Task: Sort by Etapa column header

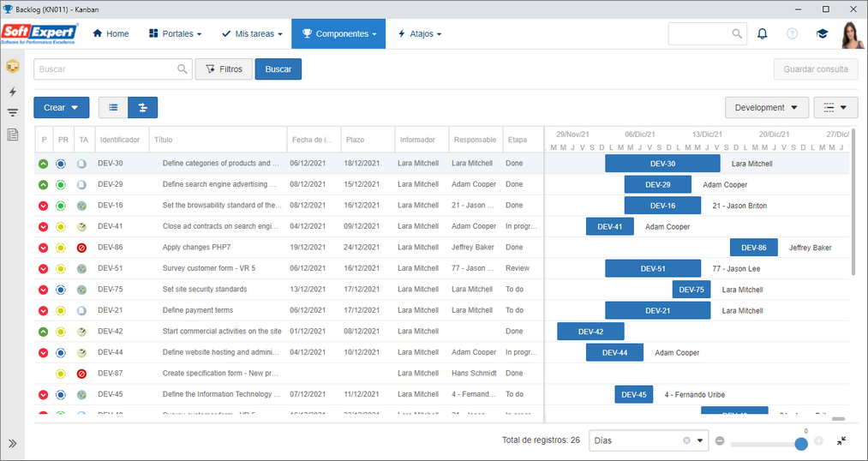Action: tap(524, 140)
